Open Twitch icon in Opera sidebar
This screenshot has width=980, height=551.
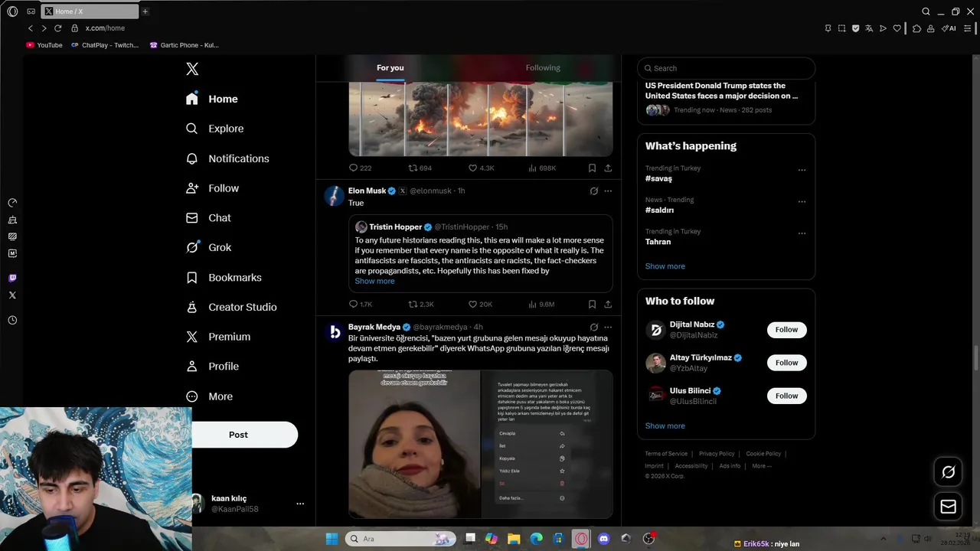click(x=12, y=278)
